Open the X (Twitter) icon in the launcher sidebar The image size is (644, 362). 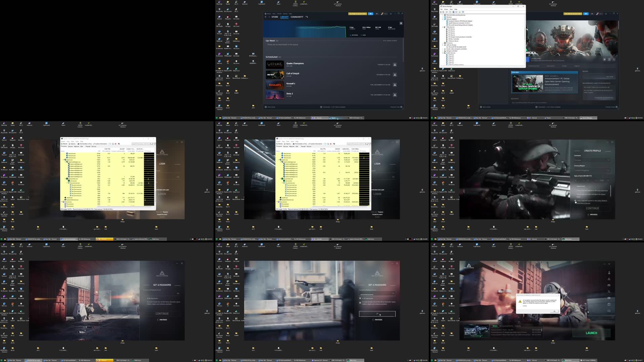pos(609,292)
